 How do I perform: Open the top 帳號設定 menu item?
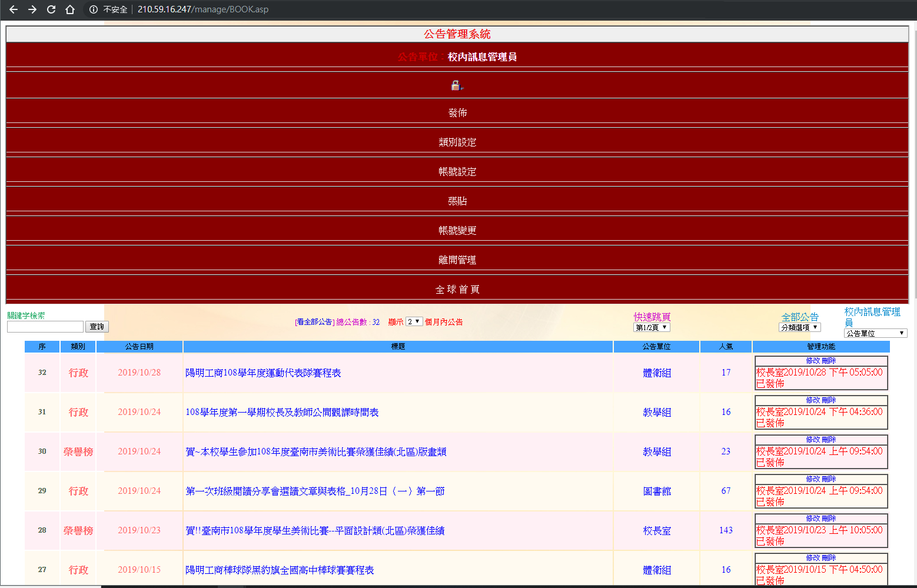click(x=457, y=172)
